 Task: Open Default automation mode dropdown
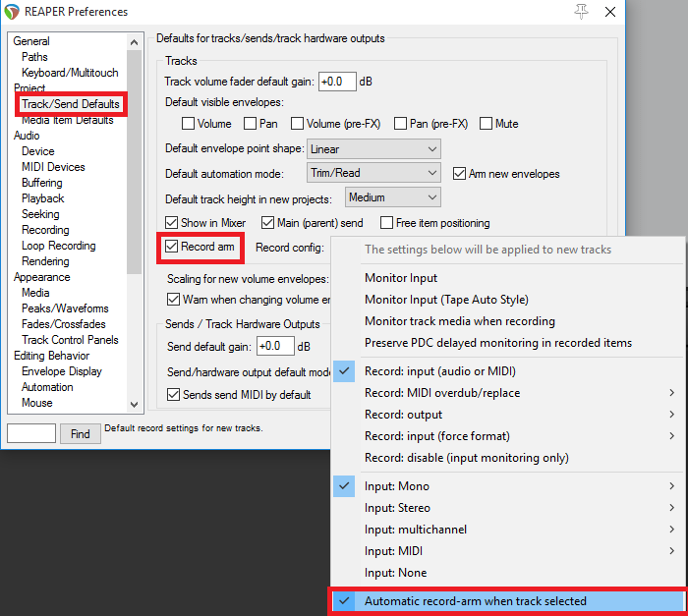click(x=373, y=173)
